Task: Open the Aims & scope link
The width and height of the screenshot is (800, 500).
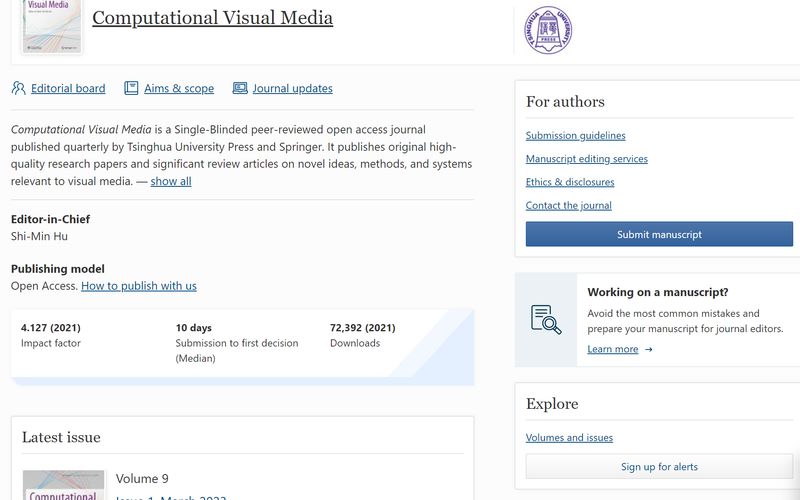Action: pyautogui.click(x=179, y=88)
